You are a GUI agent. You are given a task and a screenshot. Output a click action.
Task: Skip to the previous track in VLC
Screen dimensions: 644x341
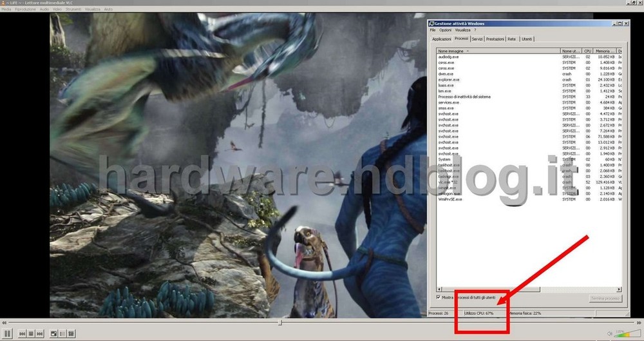(x=22, y=334)
